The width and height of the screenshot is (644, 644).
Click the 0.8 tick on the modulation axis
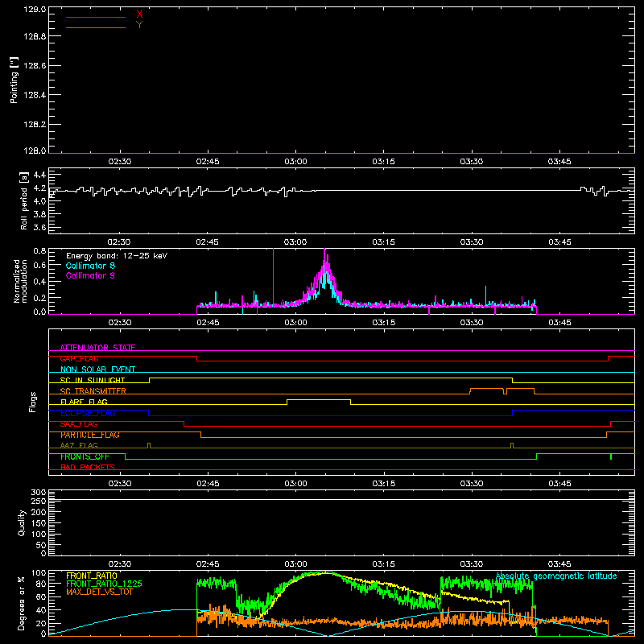[39, 251]
